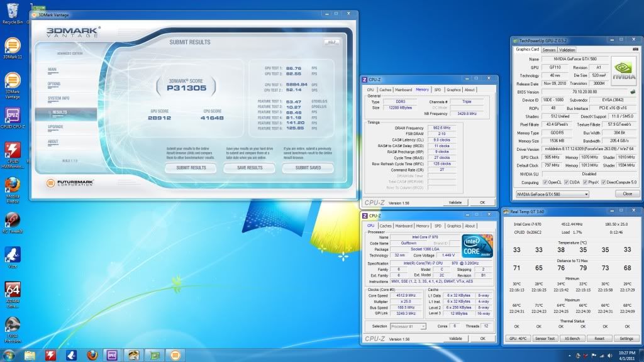The width and height of the screenshot is (644, 362).
Task: Click the BIOS save chip icon in GPU-Z
Action: click(633, 92)
